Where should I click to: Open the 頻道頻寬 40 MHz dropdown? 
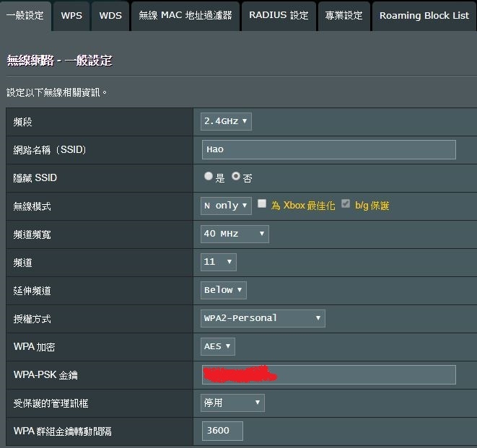click(x=235, y=234)
